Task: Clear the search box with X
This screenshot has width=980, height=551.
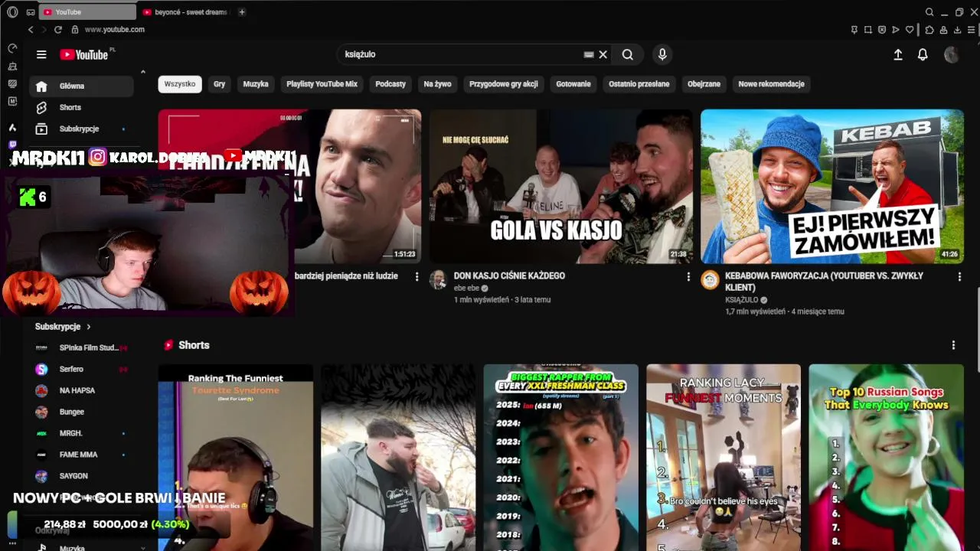Action: (x=603, y=54)
